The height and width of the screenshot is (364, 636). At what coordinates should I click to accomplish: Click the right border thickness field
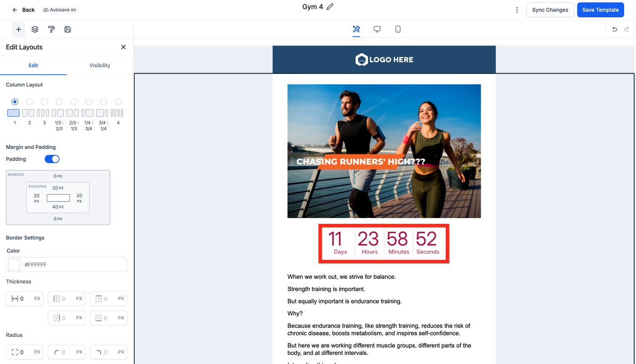click(x=66, y=318)
